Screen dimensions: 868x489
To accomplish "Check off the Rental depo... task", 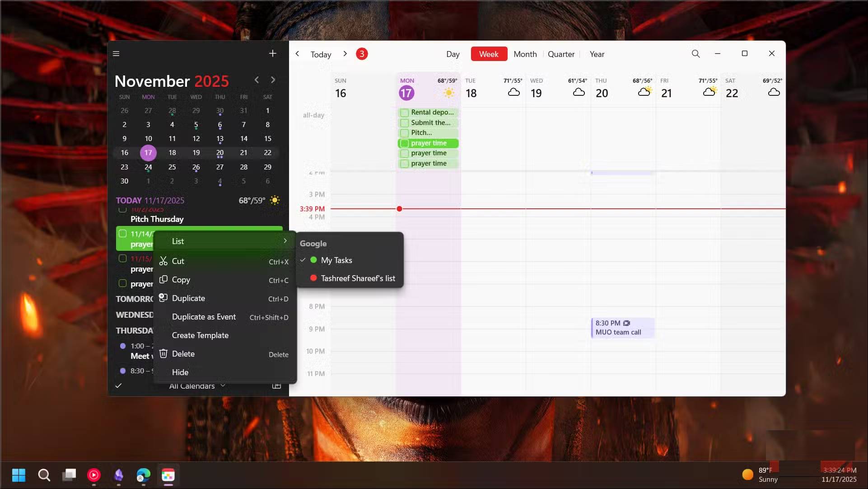I will (404, 113).
